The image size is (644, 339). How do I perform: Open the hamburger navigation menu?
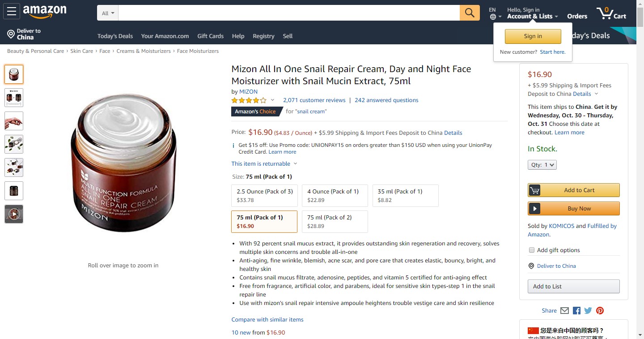11,12
